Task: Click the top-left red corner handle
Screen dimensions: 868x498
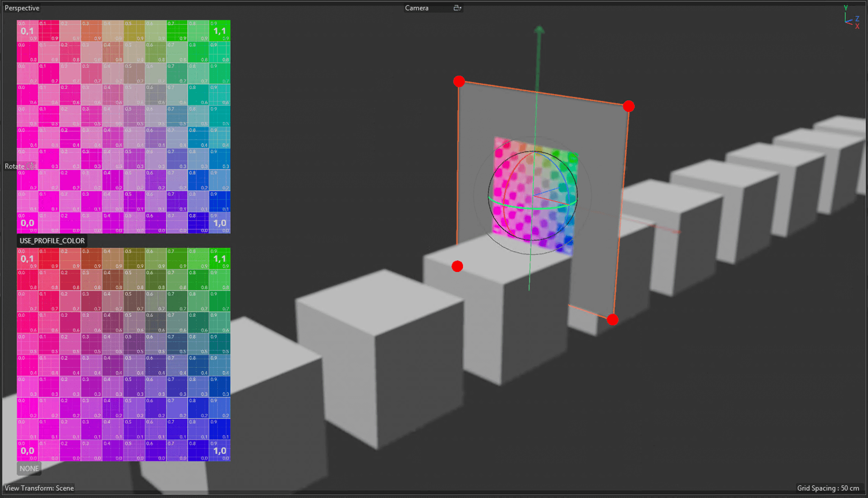Action: [x=459, y=81]
